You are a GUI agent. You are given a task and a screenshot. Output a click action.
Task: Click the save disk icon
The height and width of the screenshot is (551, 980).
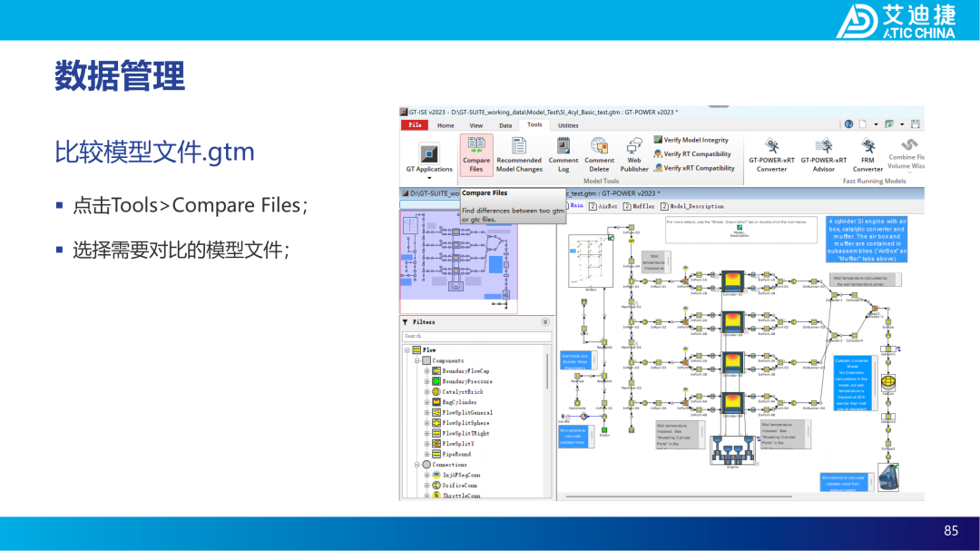click(915, 124)
